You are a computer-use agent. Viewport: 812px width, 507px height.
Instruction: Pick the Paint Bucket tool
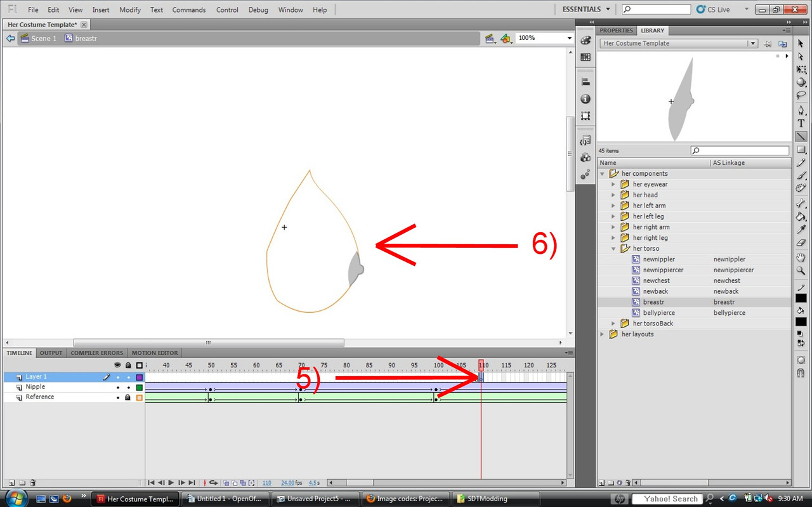click(x=801, y=216)
